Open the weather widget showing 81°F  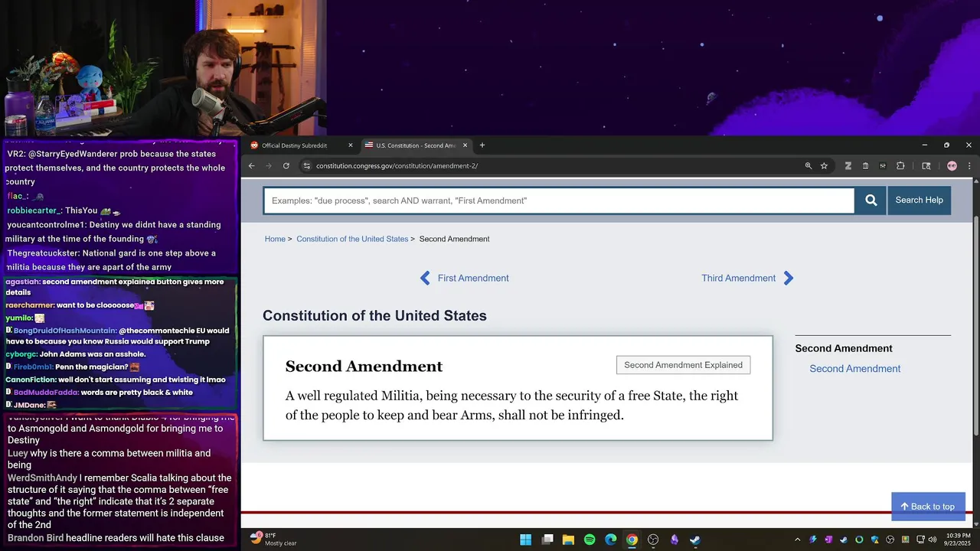click(x=274, y=540)
